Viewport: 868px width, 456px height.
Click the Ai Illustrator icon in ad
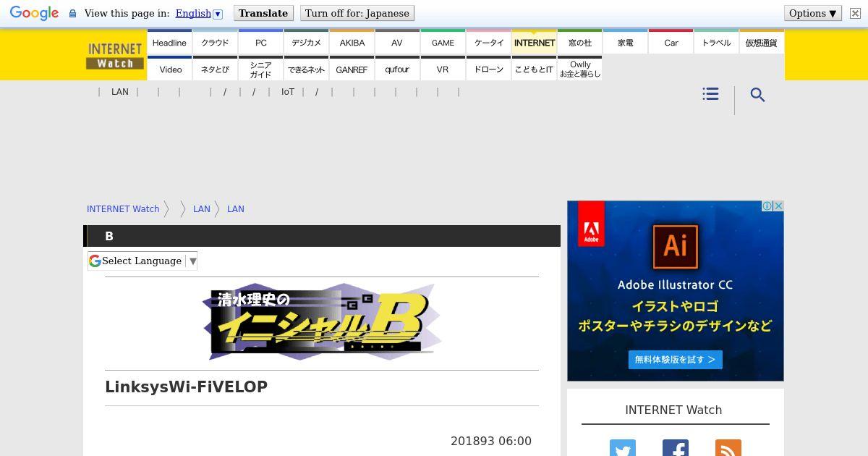tap(675, 246)
